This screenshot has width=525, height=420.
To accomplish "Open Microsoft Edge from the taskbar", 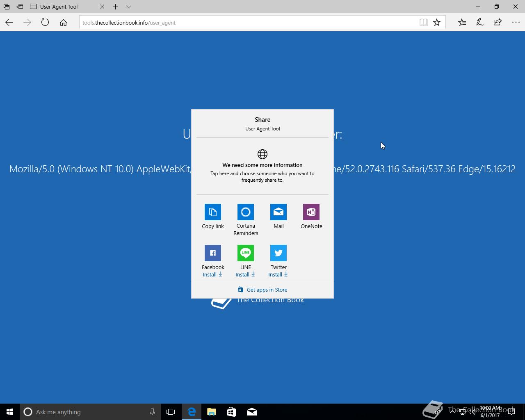I will point(192,412).
